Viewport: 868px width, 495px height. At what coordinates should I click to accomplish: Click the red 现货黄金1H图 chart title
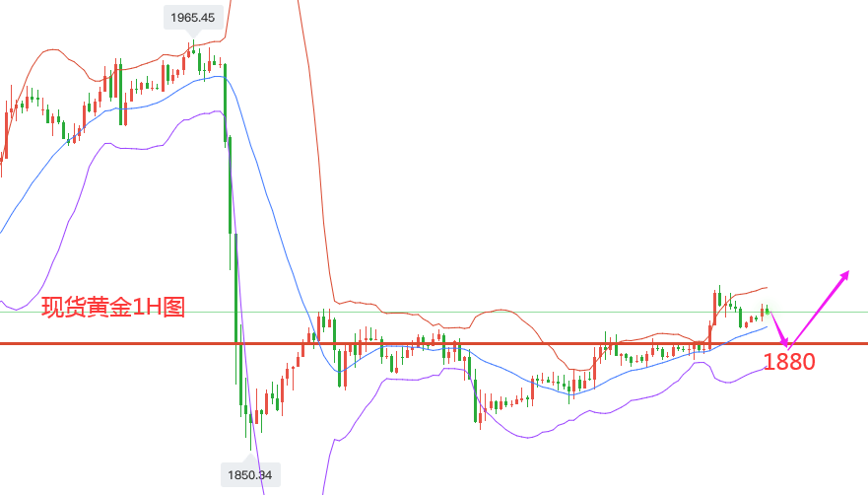113,307
